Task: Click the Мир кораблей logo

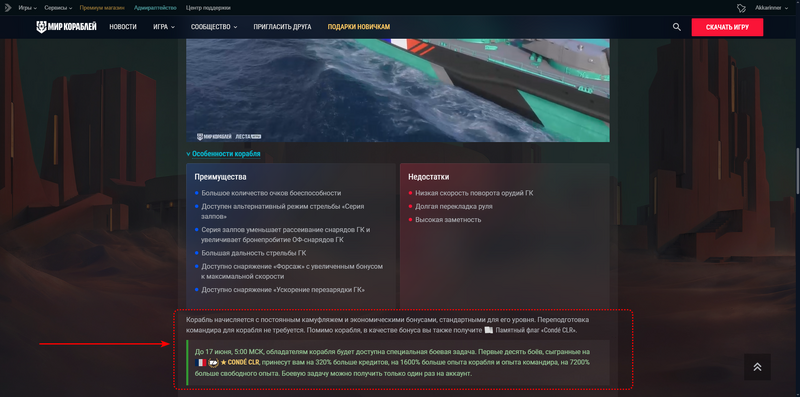Action: point(66,27)
